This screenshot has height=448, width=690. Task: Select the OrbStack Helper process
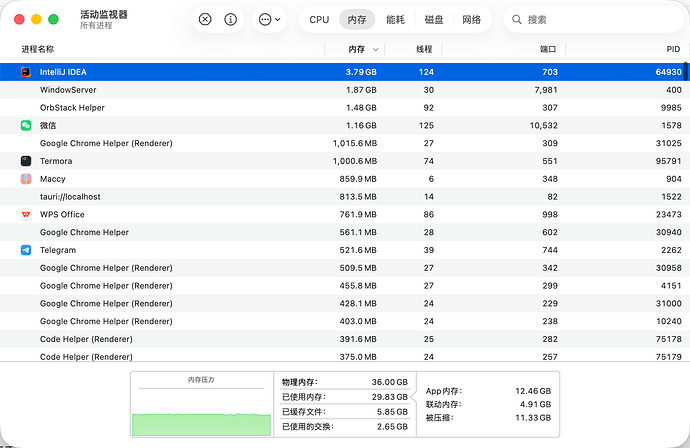343,107
